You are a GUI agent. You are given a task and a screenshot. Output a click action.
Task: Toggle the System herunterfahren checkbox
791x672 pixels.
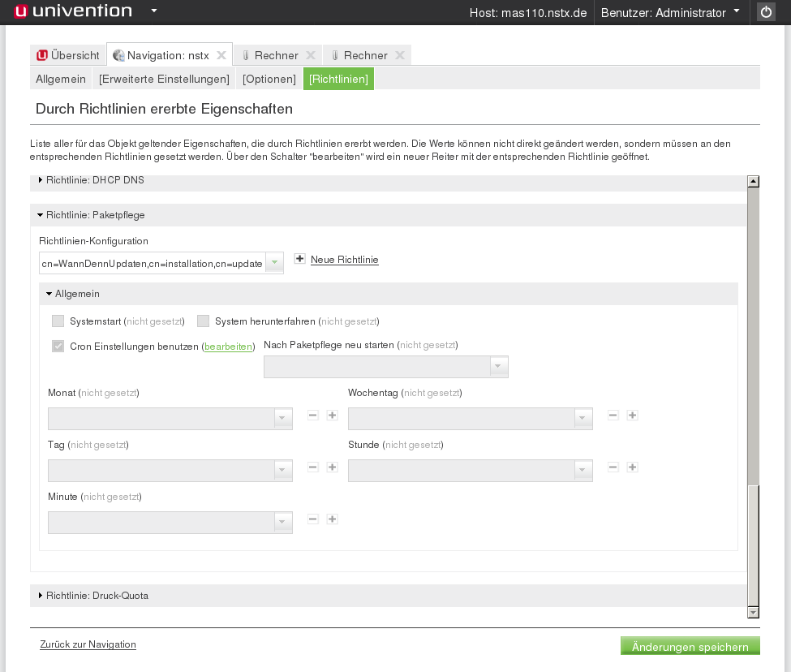[203, 321]
